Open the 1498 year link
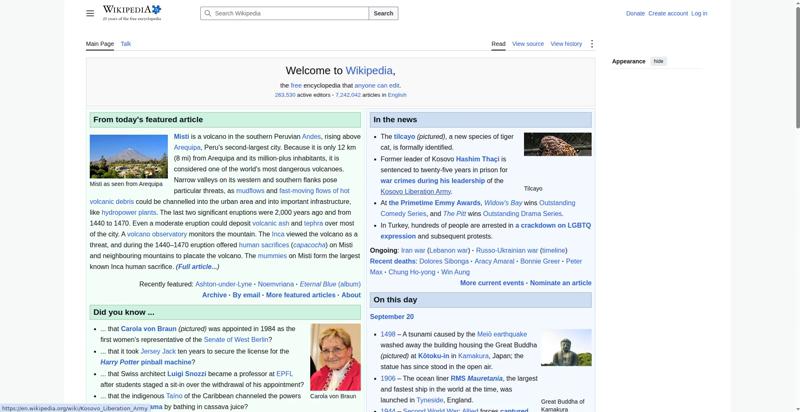 pos(388,334)
